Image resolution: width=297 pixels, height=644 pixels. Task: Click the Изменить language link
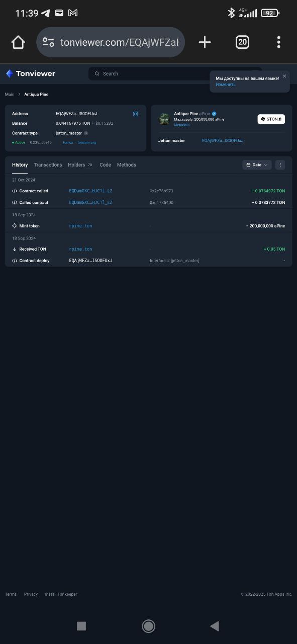226,85
